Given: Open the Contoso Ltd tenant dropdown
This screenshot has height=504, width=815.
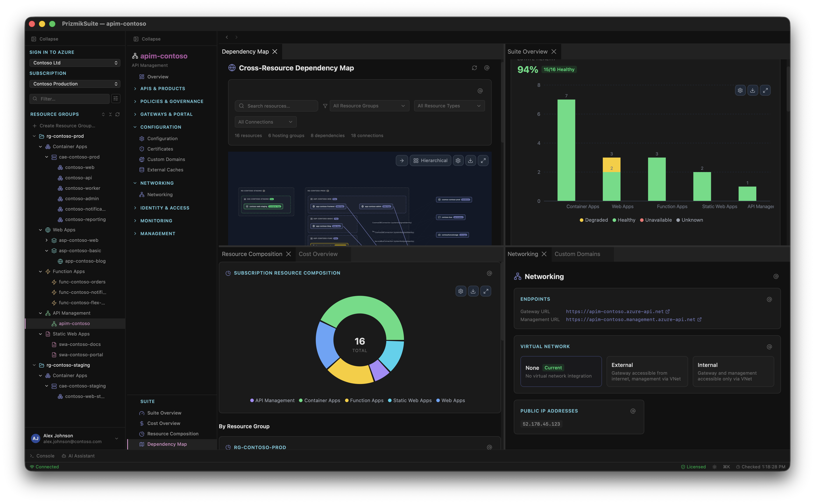Looking at the screenshot, I should pos(75,63).
